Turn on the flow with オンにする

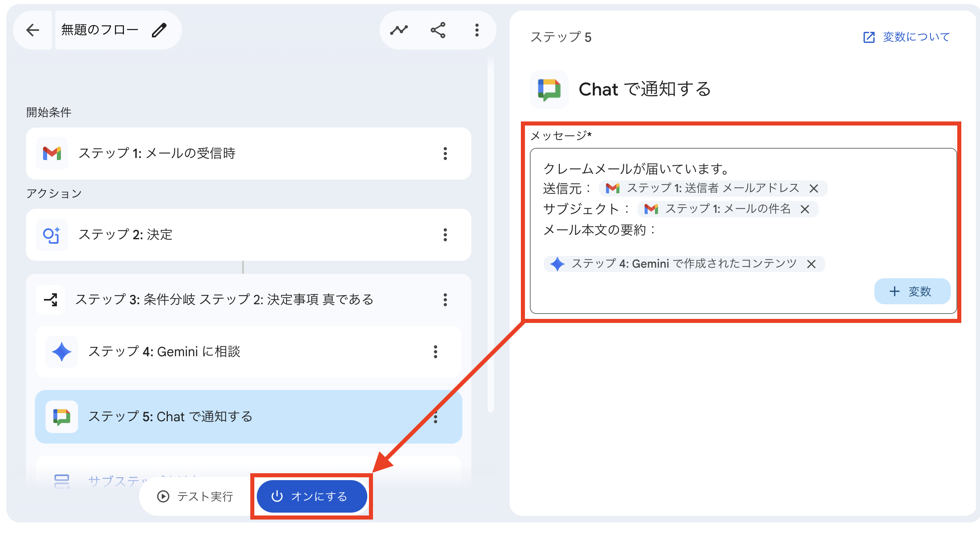(312, 496)
